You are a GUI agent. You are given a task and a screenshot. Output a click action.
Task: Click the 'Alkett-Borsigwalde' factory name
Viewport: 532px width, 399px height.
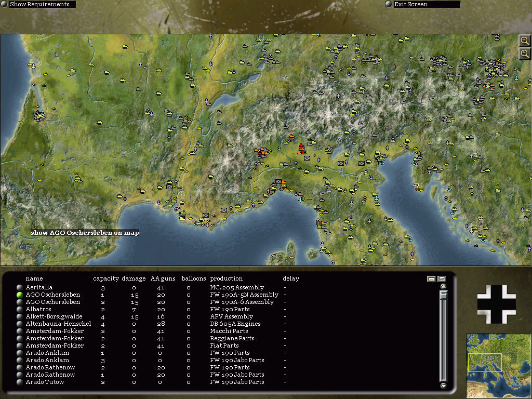click(54, 316)
